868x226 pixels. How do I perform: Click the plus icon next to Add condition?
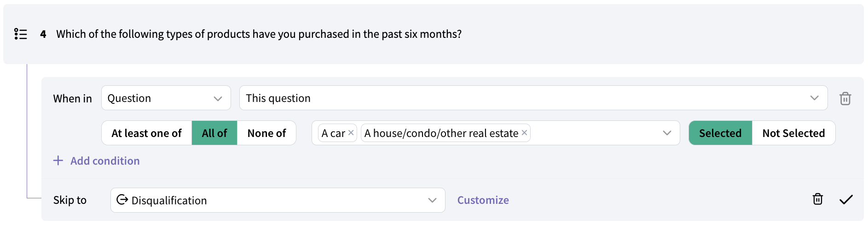pyautogui.click(x=58, y=161)
